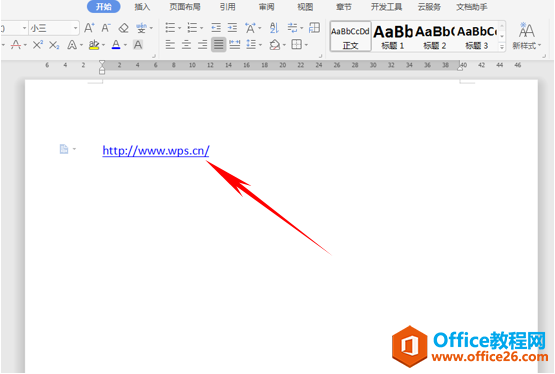Click the Chinese layout icon
The width and height of the screenshot is (555, 374).
point(251,28)
